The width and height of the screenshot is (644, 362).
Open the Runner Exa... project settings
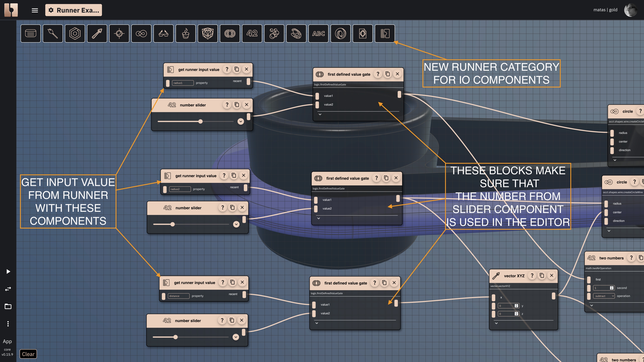click(73, 10)
